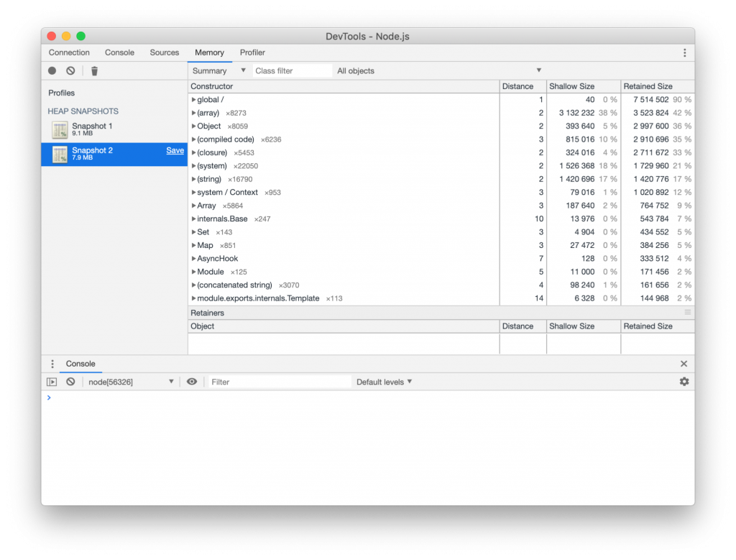Expand the Module ×125 row

193,272
